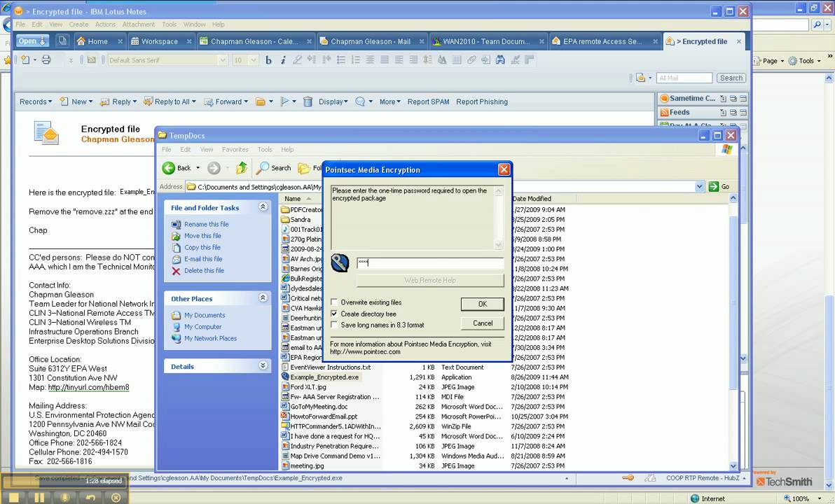Viewport: 835px width, 504px height.
Task: Click the undo arrow in recorder bar
Action: coord(90,498)
